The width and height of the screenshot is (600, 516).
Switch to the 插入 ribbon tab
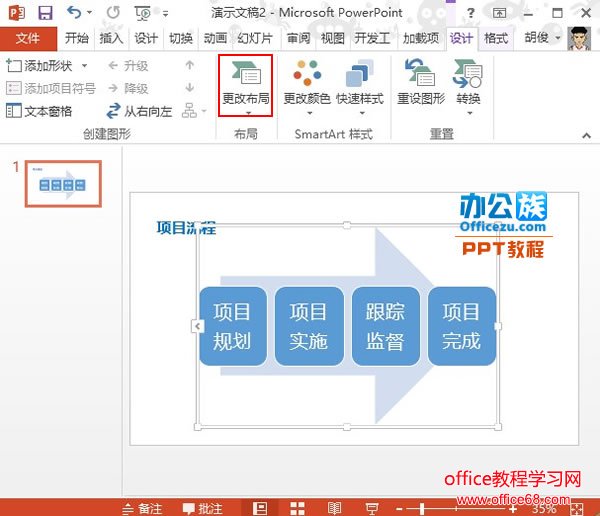[x=111, y=38]
